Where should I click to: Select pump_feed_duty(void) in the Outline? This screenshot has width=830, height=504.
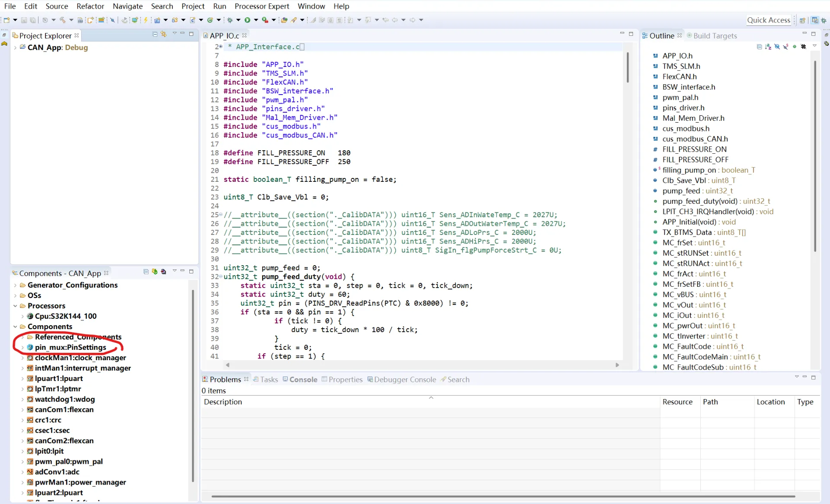pyautogui.click(x=712, y=201)
